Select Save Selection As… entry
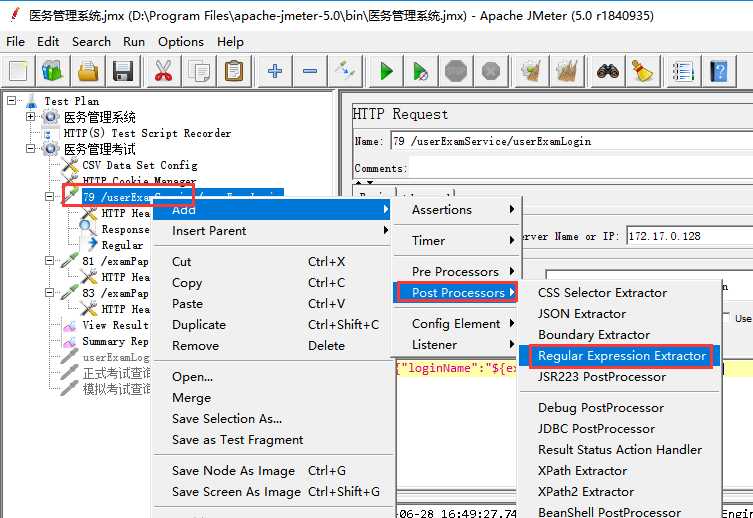Image resolution: width=753 pixels, height=518 pixels. [x=272, y=419]
